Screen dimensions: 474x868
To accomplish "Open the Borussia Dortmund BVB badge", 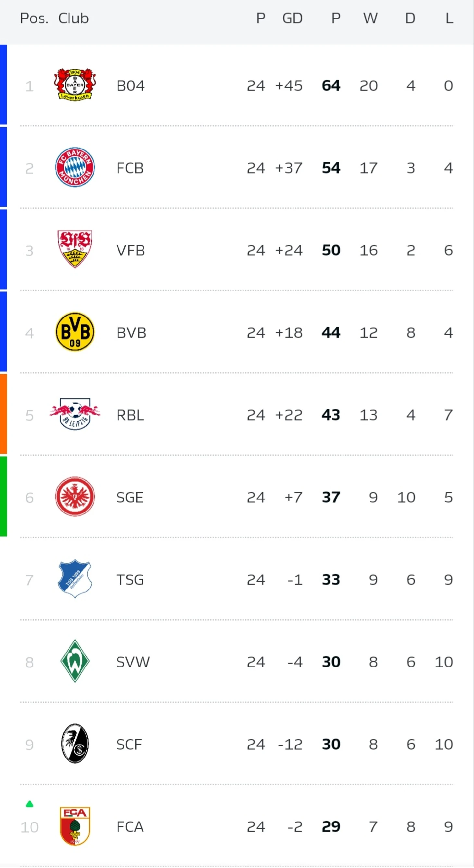I will (75, 331).
